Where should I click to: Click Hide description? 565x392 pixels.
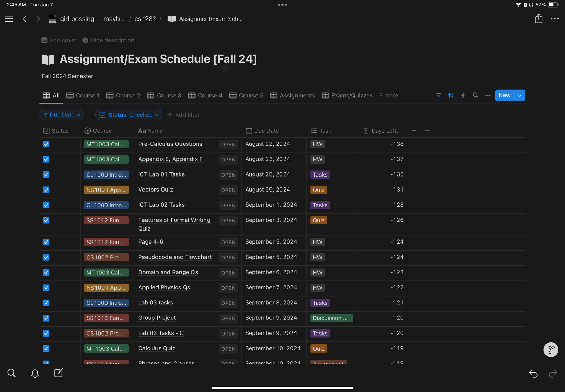point(108,40)
